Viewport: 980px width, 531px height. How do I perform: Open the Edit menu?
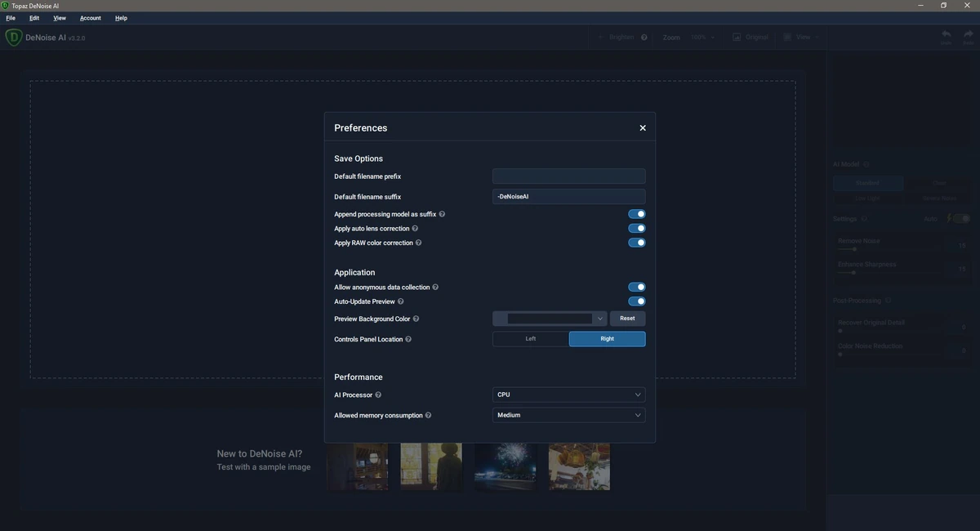[34, 18]
